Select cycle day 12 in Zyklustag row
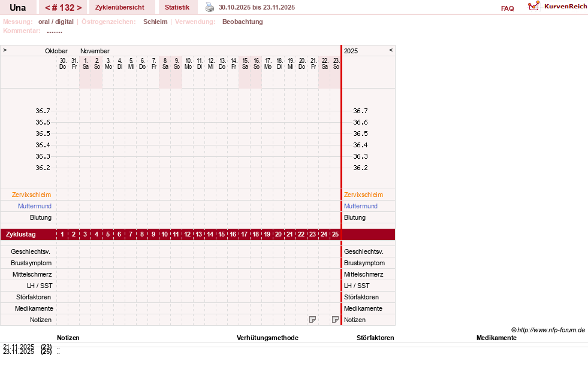This screenshot has width=588, height=373. tap(188, 235)
